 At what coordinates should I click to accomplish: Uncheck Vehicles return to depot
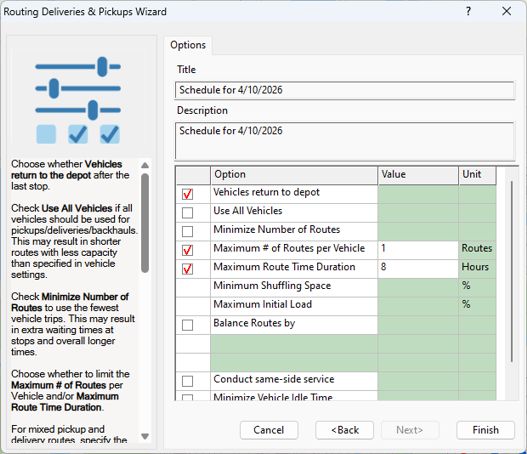pos(187,194)
